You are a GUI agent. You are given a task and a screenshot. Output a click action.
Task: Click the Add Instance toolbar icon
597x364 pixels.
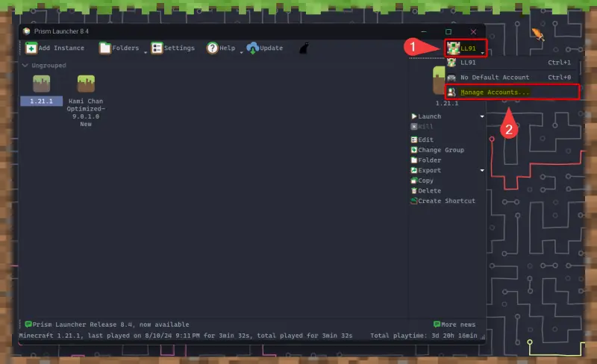32,48
